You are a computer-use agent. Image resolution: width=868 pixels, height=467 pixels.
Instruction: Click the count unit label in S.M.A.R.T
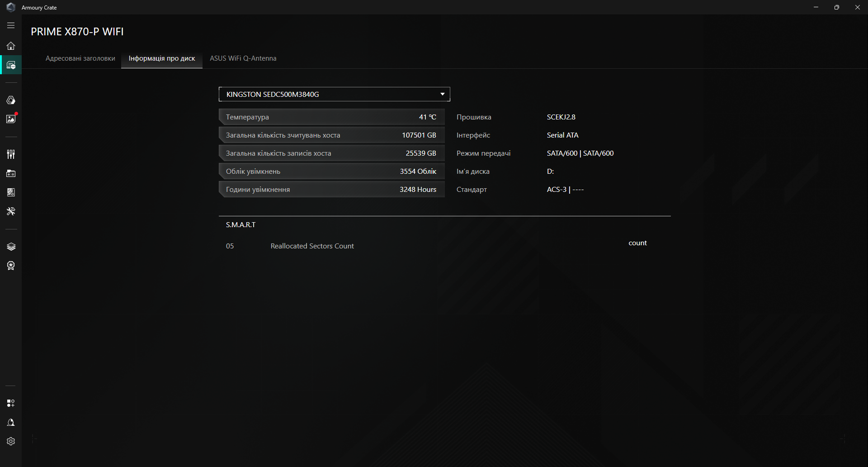(x=637, y=243)
